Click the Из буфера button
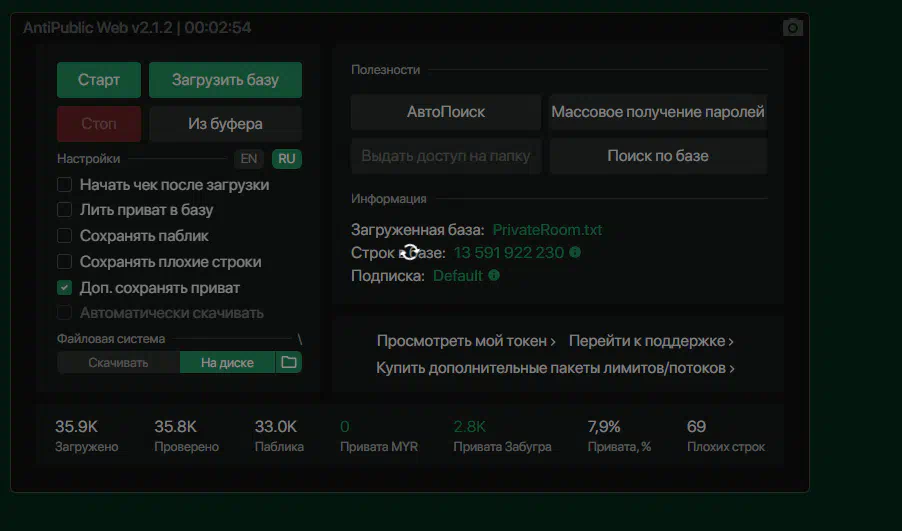The image size is (902, 531). click(226, 124)
